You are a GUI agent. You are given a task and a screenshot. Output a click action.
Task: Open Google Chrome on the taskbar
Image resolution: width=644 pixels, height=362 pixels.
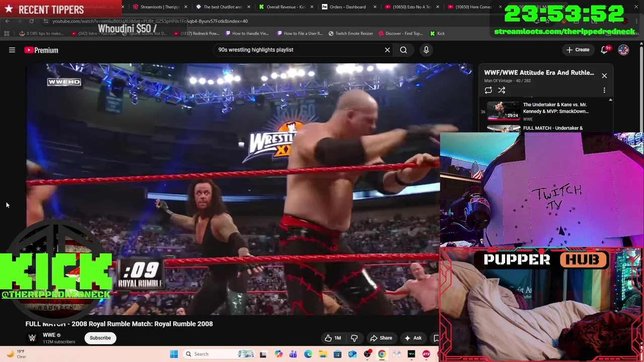pos(382,354)
